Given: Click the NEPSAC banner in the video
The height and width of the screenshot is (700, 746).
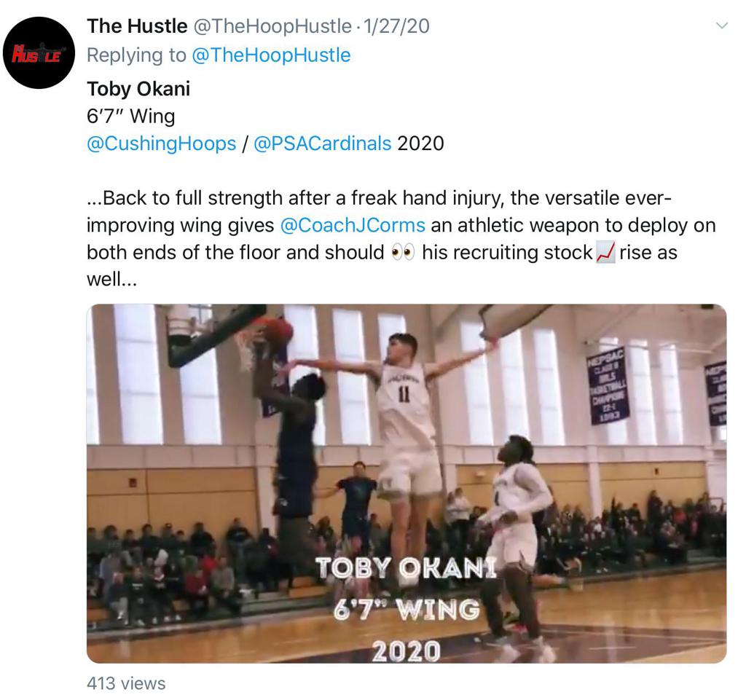Looking at the screenshot, I should (610, 385).
